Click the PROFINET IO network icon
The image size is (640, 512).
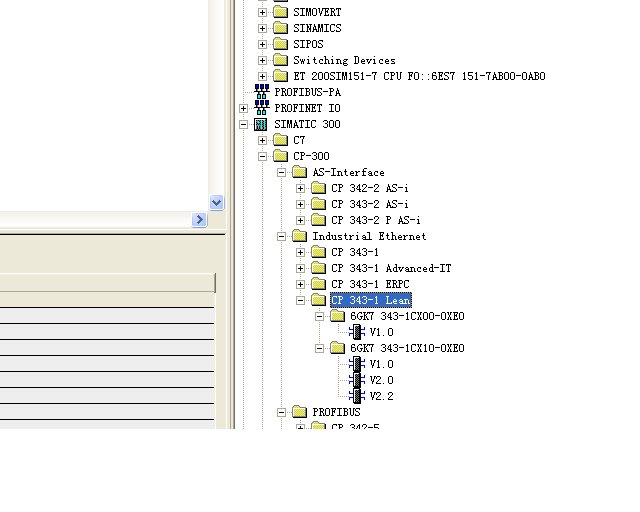point(262,108)
